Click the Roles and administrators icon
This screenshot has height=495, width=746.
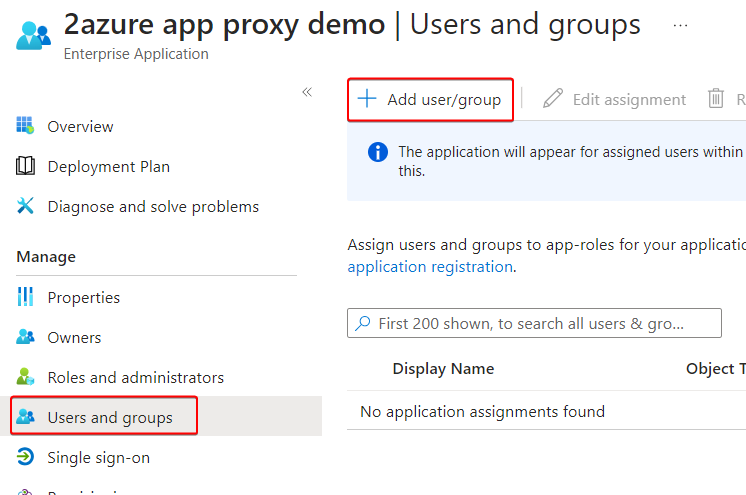click(x=25, y=376)
